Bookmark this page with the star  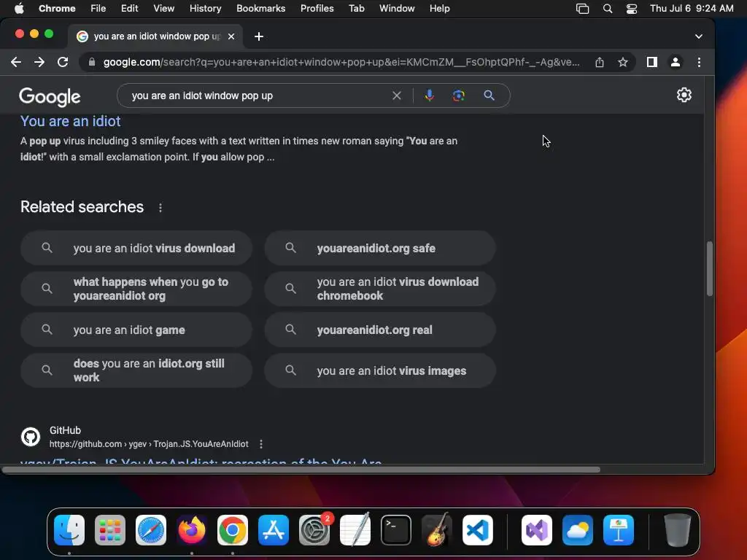click(x=623, y=62)
